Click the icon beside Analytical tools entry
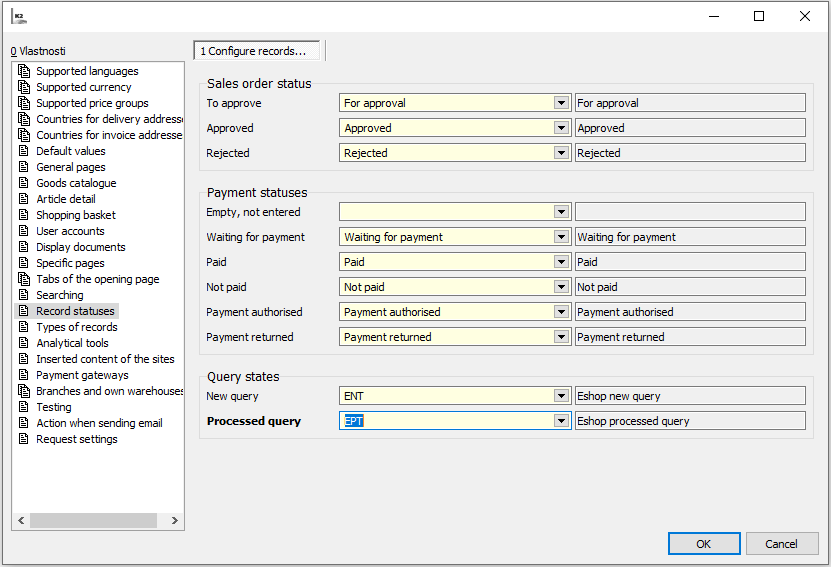Screen dimensions: 831x567 [x=24, y=343]
